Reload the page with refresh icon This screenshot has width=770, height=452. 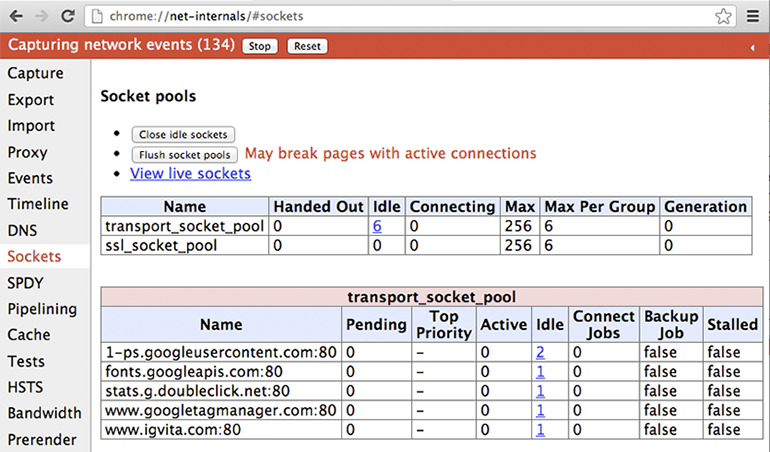click(67, 17)
